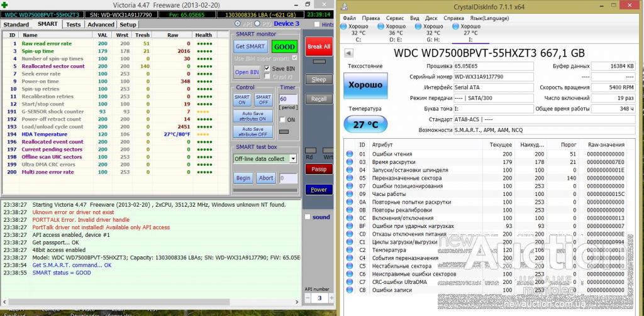This screenshot has height=316, width=644.
Task: Click the SMART OFF button
Action: [x=263, y=100]
